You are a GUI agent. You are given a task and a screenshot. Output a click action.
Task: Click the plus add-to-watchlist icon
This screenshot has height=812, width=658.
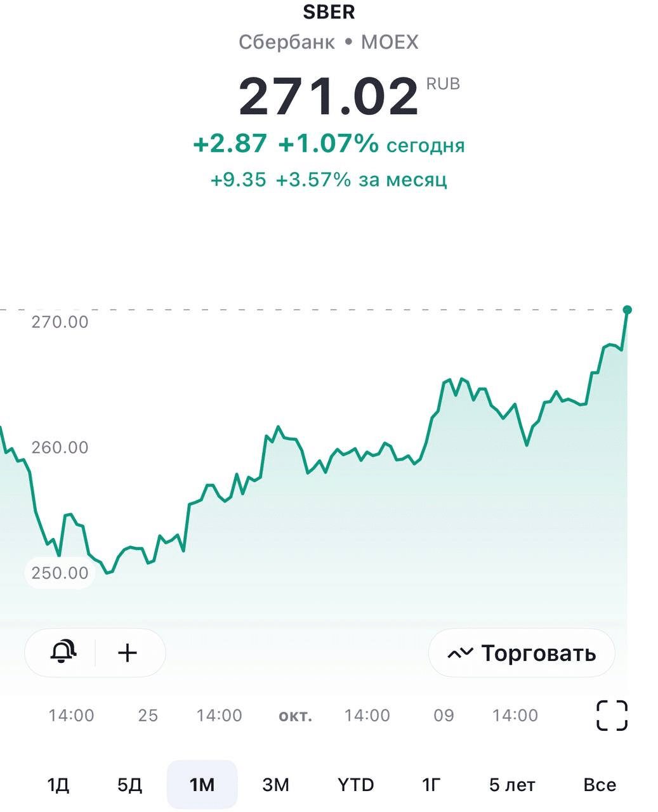coord(128,652)
